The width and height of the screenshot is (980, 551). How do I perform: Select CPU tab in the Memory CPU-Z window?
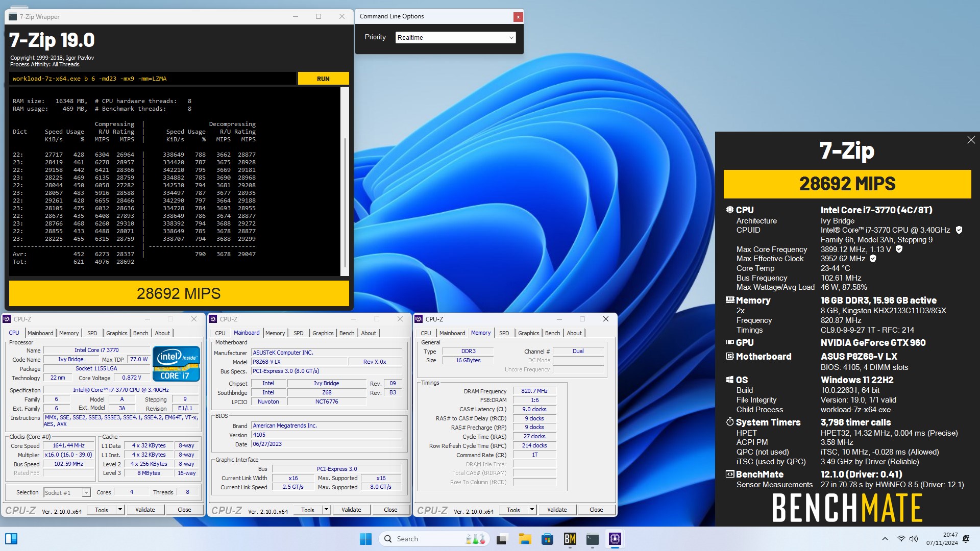(x=426, y=333)
